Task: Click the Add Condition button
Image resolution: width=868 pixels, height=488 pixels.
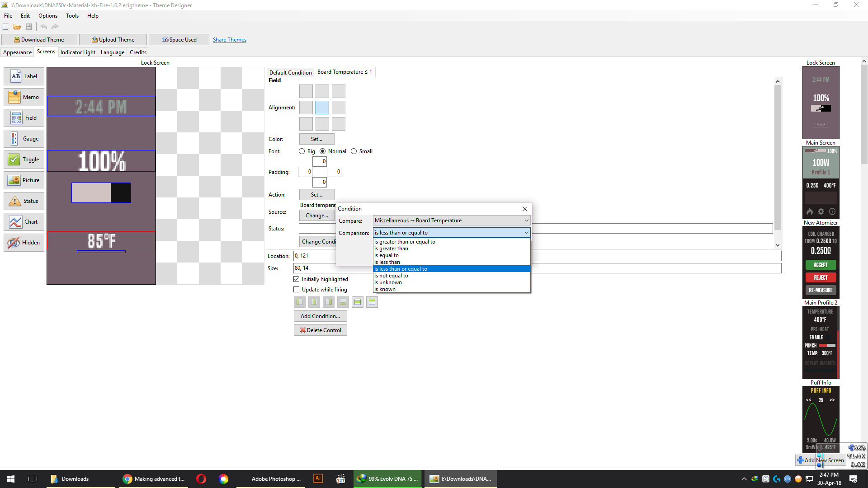Action: click(320, 316)
